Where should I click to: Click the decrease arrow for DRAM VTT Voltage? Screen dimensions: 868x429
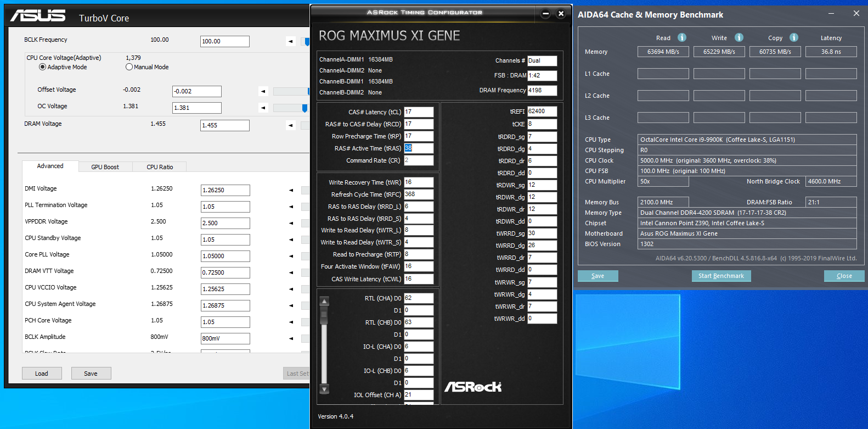[x=291, y=272]
